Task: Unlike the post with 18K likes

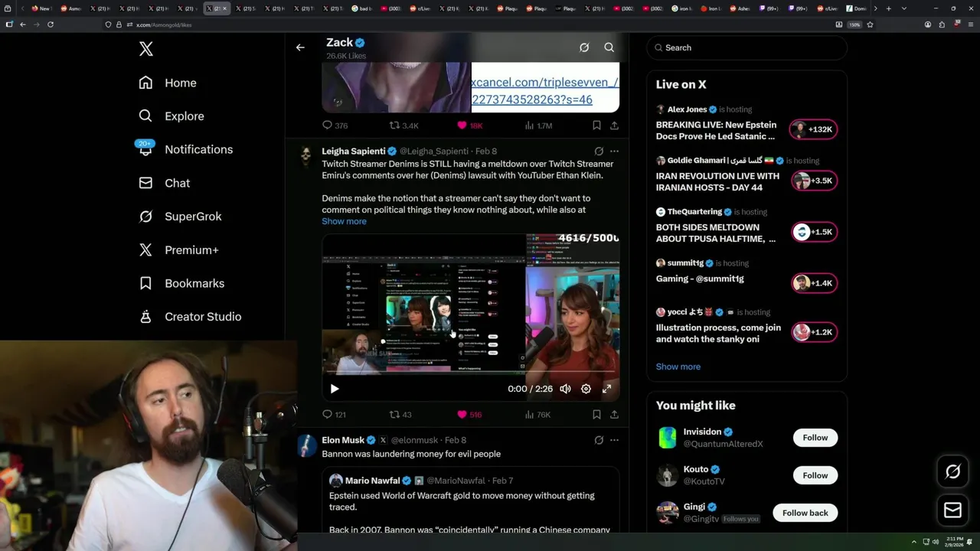Action: click(469, 126)
